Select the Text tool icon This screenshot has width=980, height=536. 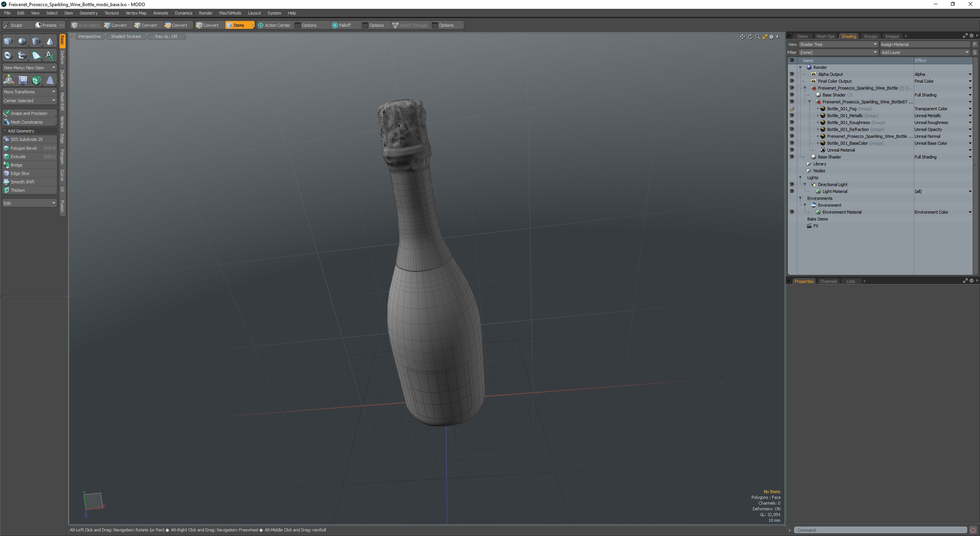[50, 56]
